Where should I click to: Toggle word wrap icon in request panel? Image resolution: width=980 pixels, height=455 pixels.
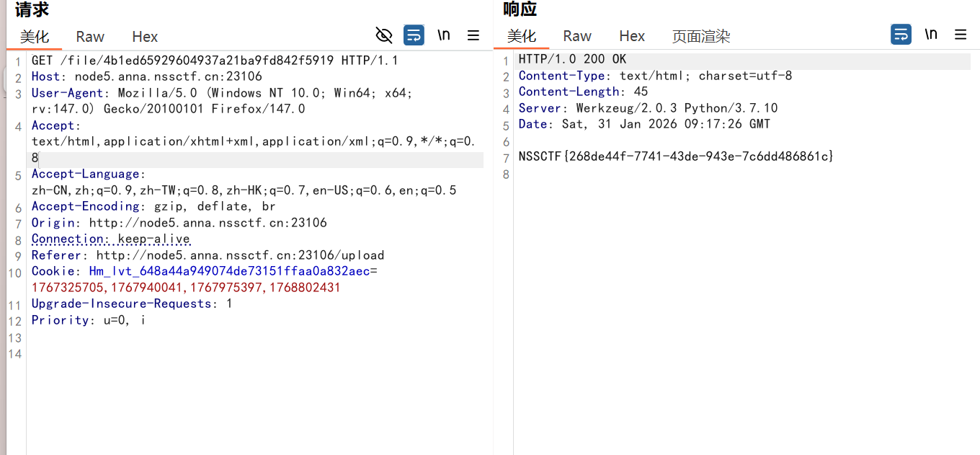tap(414, 35)
